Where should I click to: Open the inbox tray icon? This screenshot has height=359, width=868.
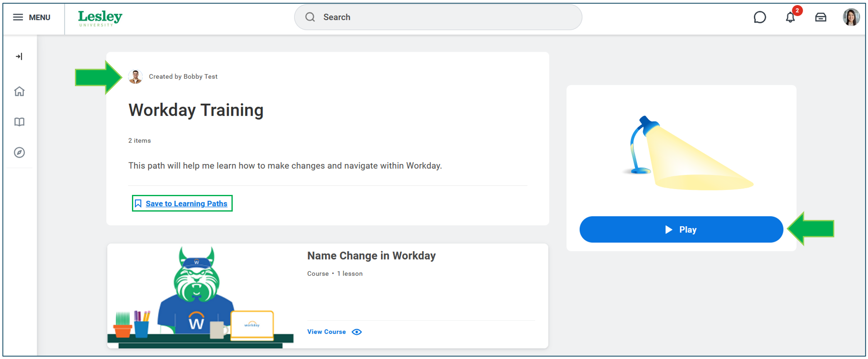[x=821, y=17]
